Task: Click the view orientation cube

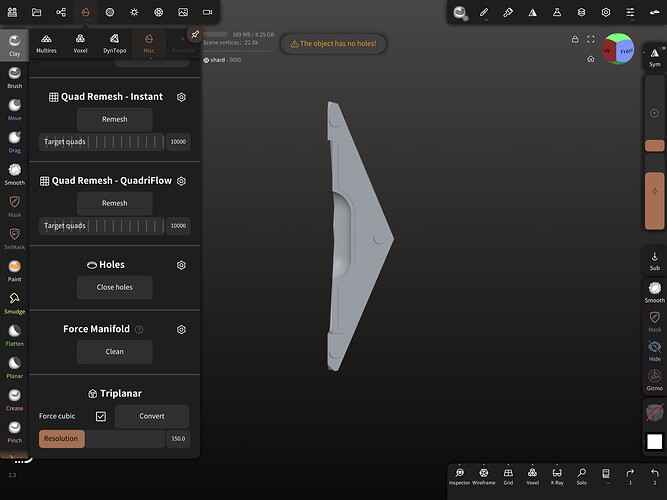Action: click(x=618, y=49)
